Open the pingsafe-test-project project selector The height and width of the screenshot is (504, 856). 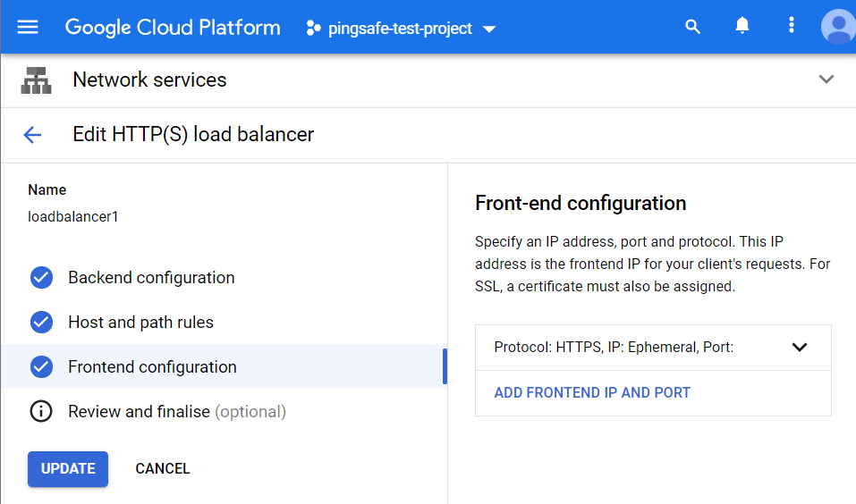click(x=401, y=29)
